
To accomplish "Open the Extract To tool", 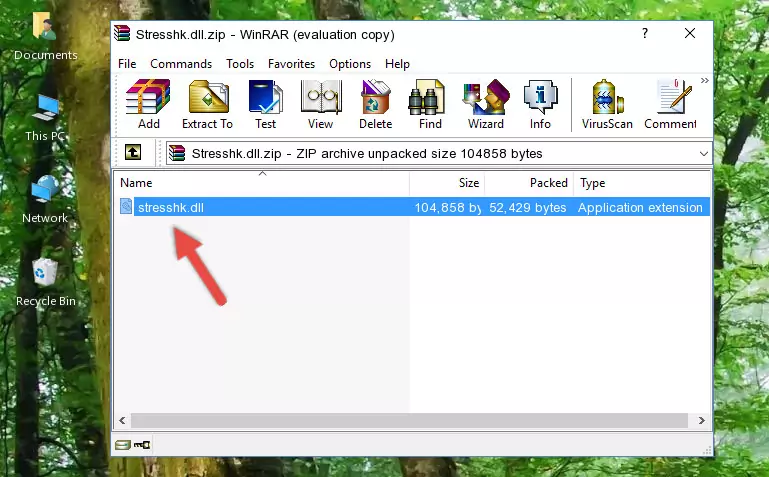I will click(x=207, y=104).
